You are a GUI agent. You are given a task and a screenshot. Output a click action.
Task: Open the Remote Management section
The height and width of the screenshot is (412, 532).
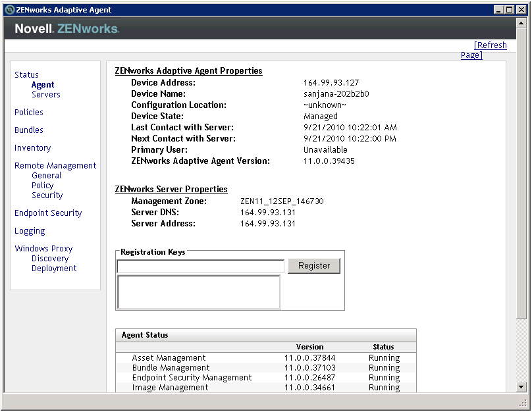point(55,165)
